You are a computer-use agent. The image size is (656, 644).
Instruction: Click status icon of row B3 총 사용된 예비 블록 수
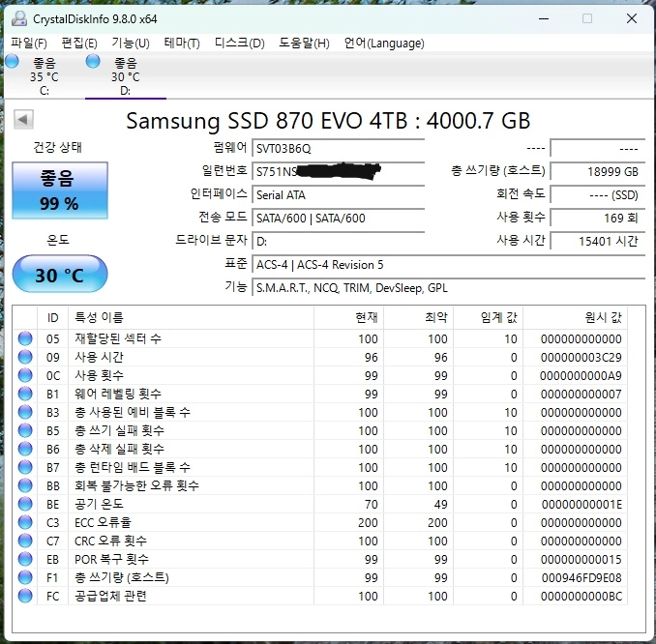[25, 412]
